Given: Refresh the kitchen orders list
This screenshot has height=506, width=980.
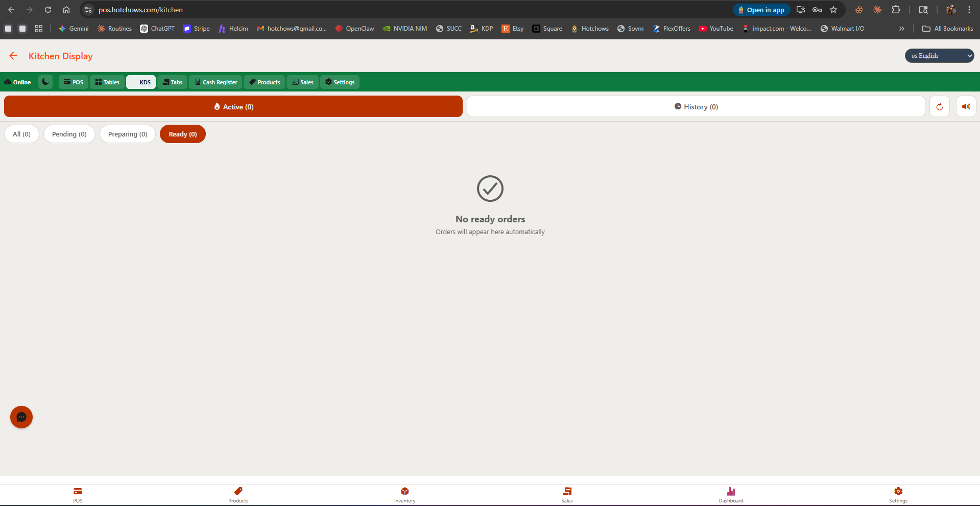Looking at the screenshot, I should [x=940, y=106].
